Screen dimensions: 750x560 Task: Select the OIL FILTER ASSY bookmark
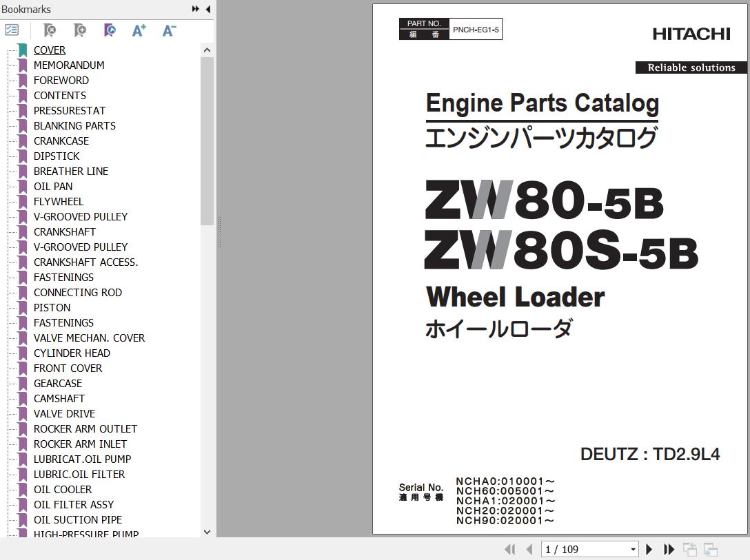point(74,505)
